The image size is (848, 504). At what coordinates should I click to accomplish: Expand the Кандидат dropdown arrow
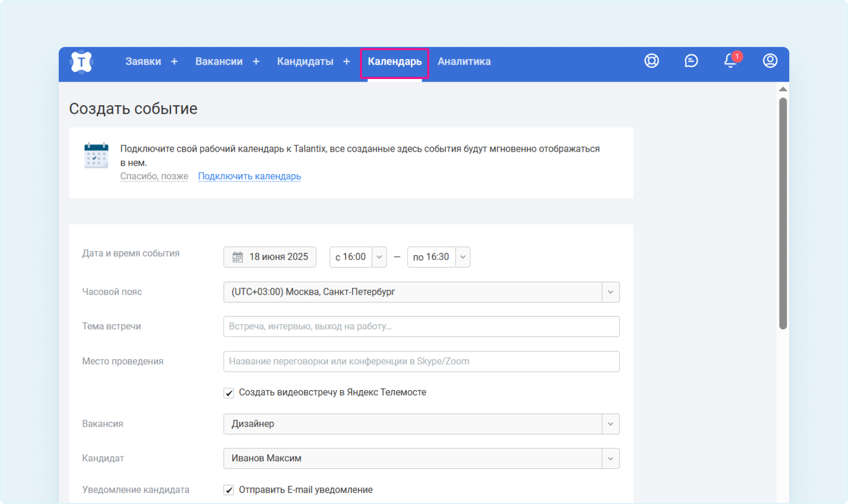tap(610, 459)
